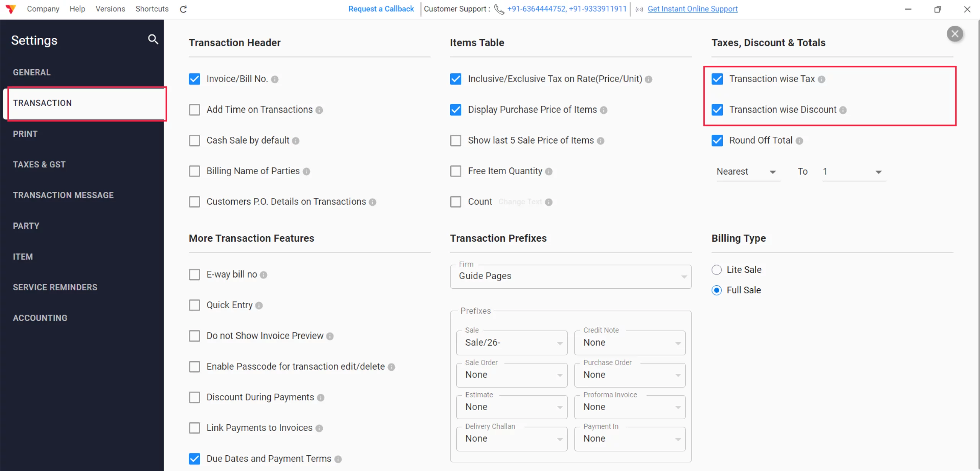The width and height of the screenshot is (980, 471).
Task: Click the Vyapar logo icon
Action: point(11,9)
